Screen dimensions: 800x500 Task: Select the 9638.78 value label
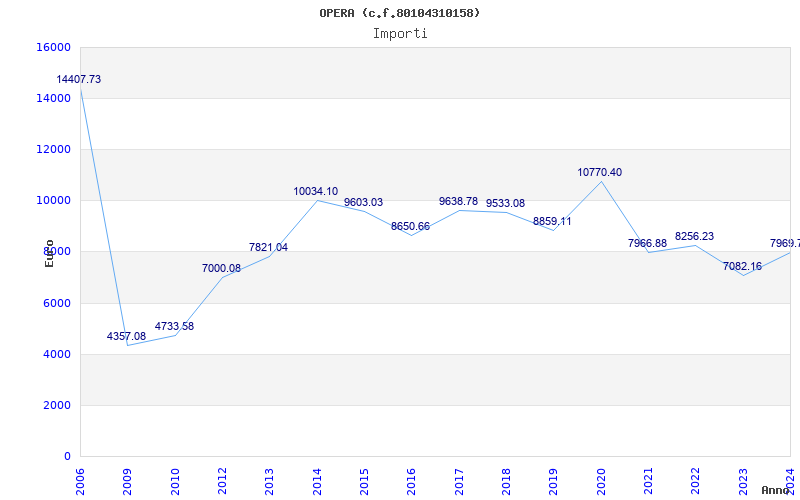(458, 202)
